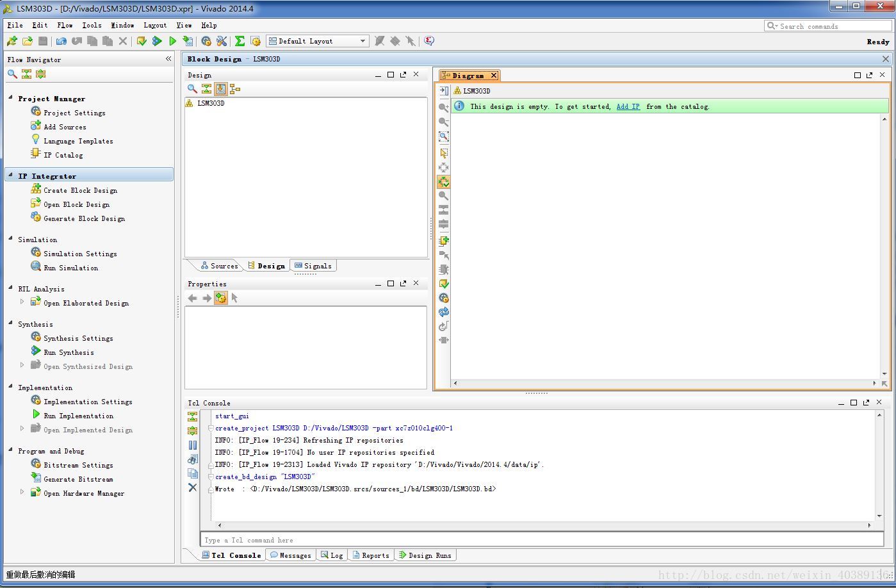
Task: Click the Add IP link
Action: tap(628, 106)
